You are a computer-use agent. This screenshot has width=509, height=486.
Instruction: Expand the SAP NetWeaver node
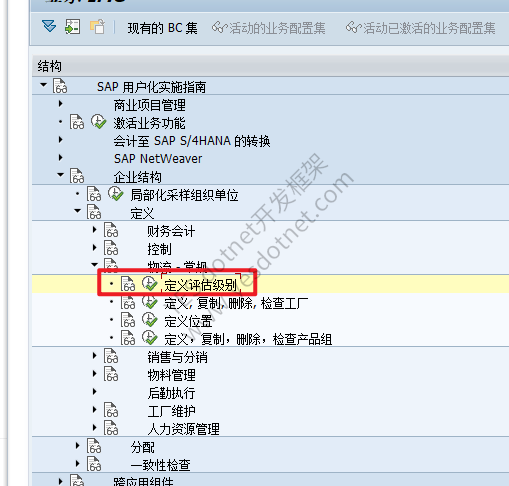(60, 157)
